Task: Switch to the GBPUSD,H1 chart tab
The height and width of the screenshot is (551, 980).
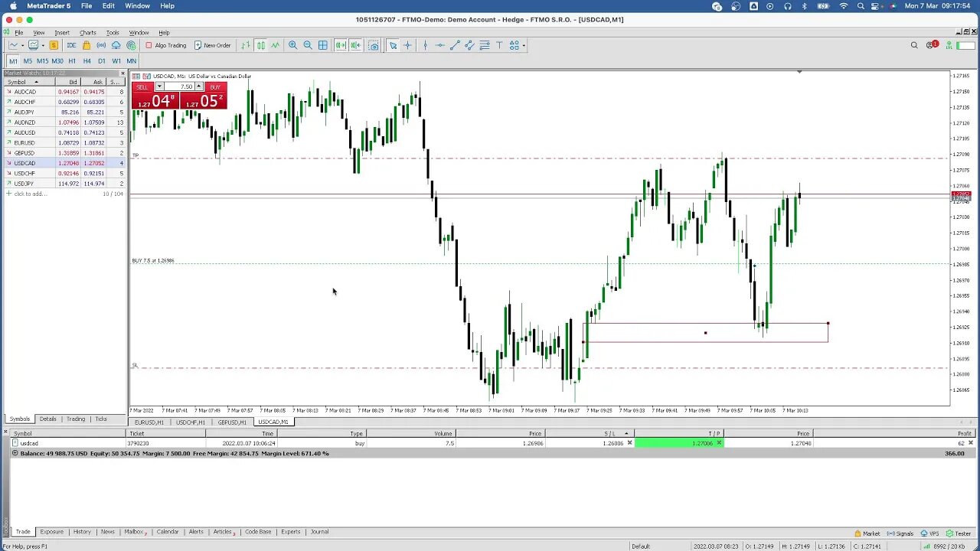Action: 232,422
